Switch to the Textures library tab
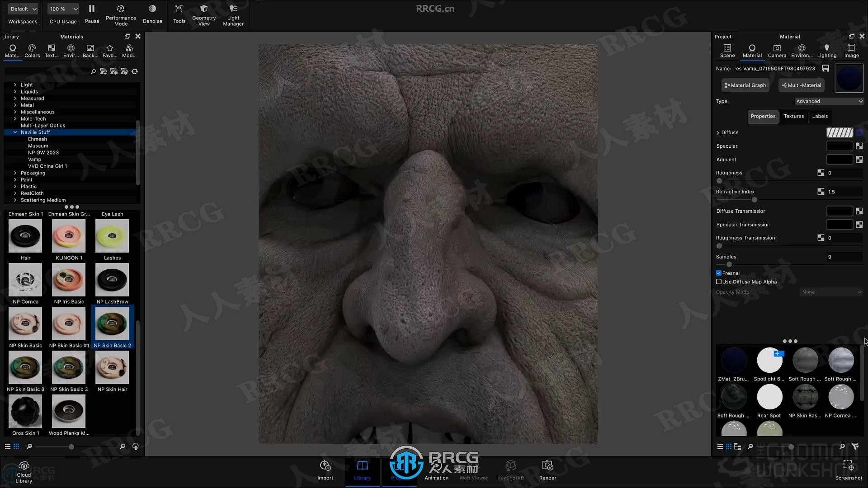868x488 pixels. pyautogui.click(x=52, y=51)
